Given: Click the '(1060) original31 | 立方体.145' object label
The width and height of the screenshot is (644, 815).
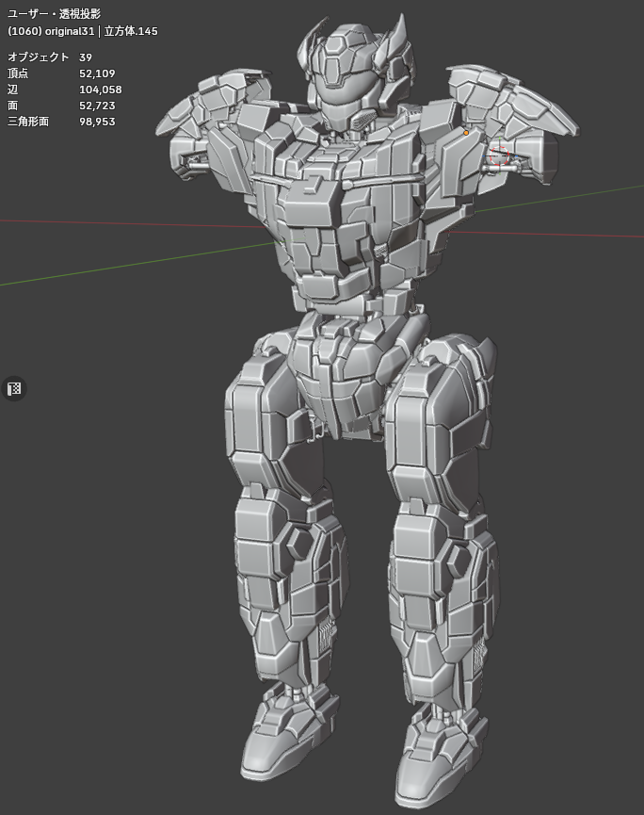Looking at the screenshot, I should point(83,31).
